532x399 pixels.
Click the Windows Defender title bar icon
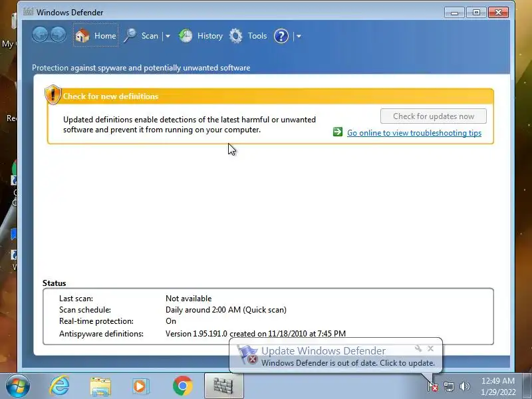pos(28,12)
